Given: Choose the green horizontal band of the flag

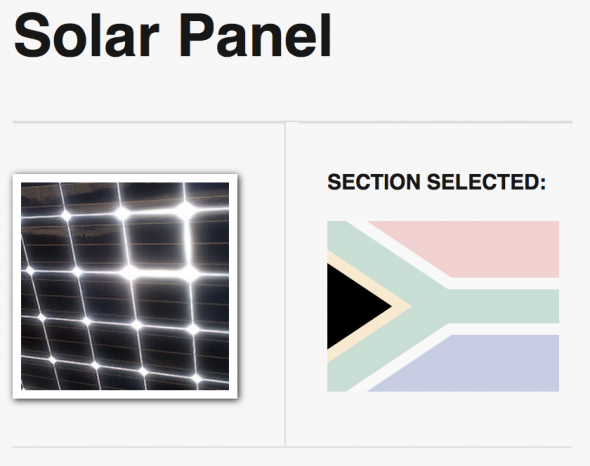Looking at the screenshot, I should [502, 306].
